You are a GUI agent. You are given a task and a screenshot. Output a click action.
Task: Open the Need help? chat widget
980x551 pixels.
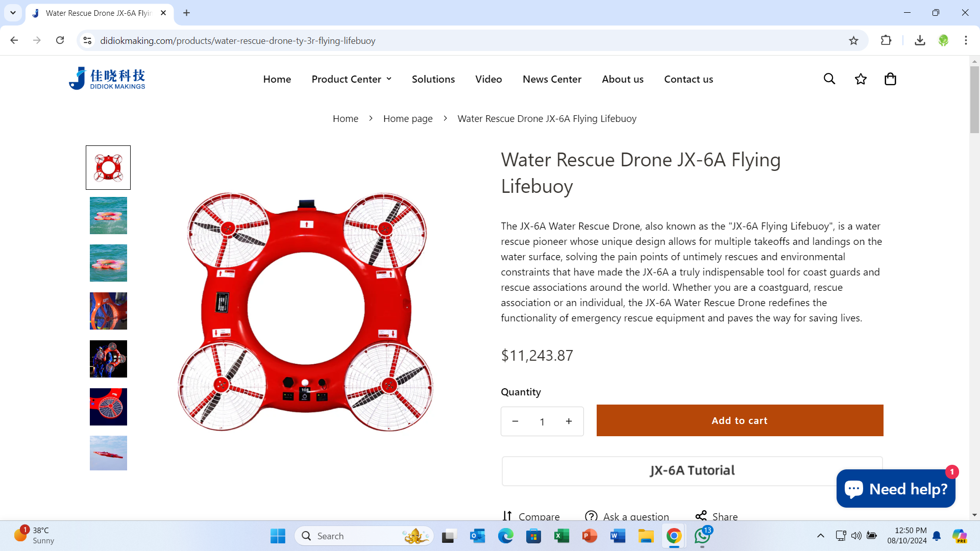[x=896, y=489]
